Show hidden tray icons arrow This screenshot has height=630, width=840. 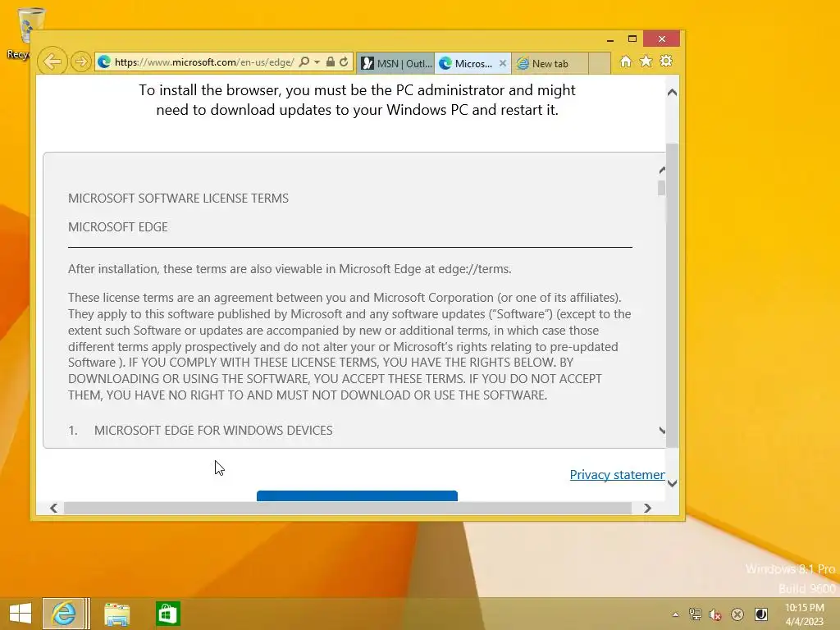tap(676, 614)
